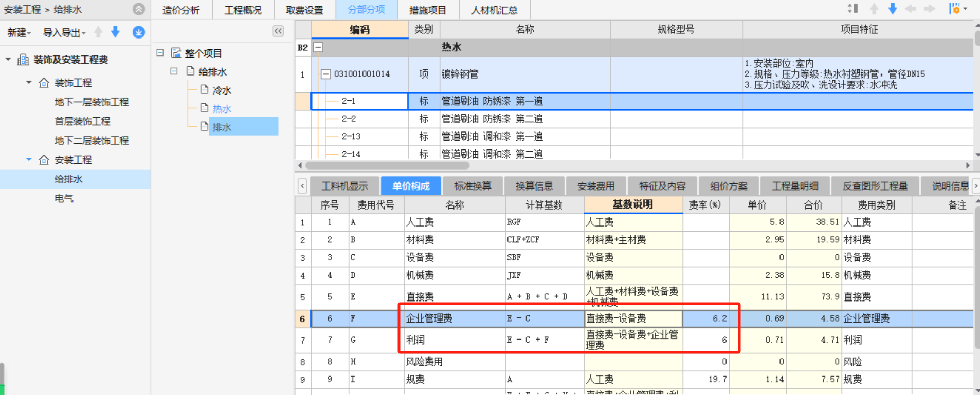Collapse the B2 热水 section row
Screen dimensions: 980x395
318,47
